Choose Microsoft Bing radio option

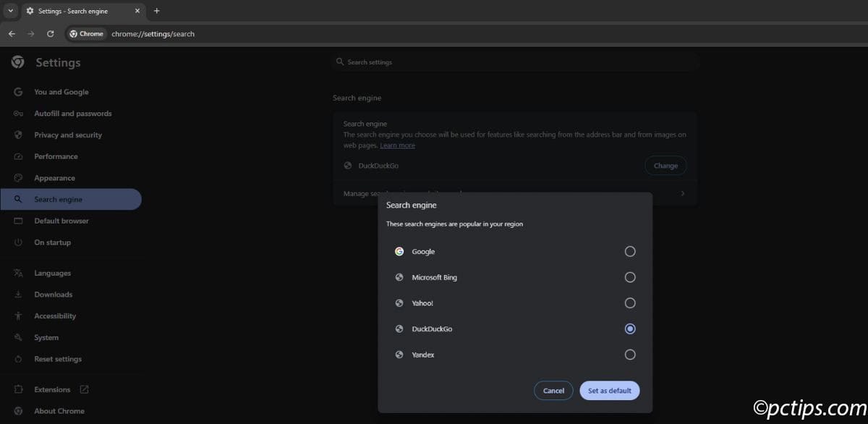(x=630, y=277)
